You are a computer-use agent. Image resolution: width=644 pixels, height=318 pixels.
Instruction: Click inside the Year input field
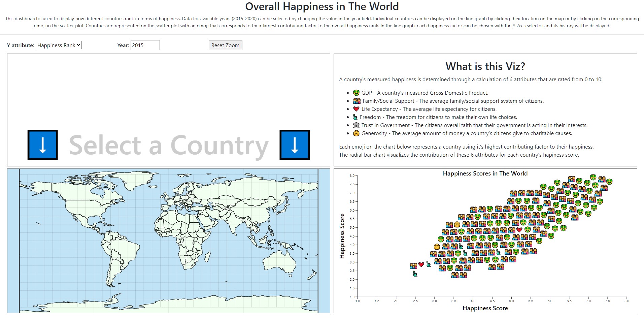(x=145, y=45)
